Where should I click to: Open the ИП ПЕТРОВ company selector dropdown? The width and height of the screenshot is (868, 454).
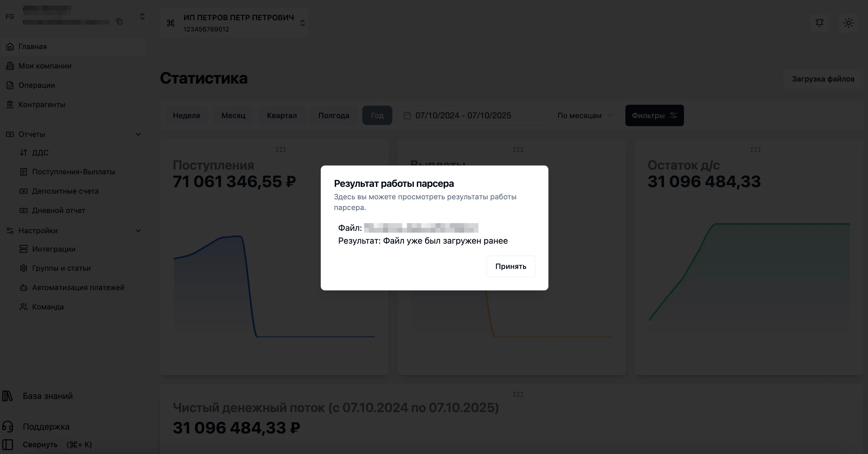tap(235, 23)
